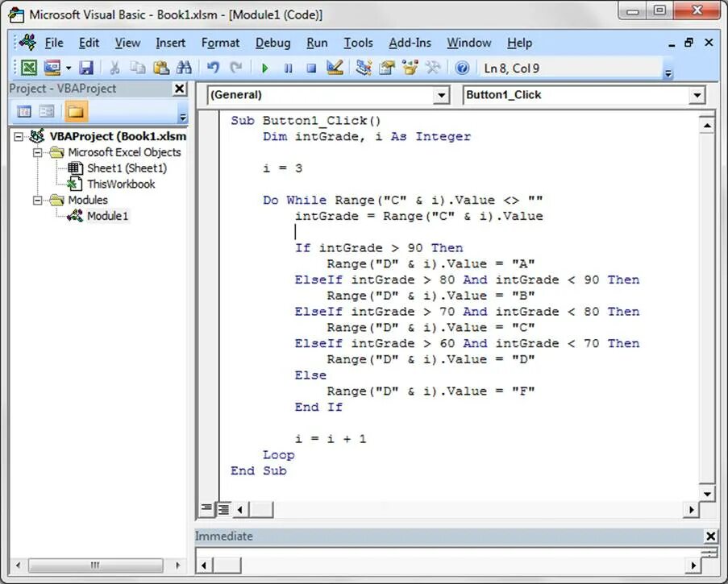Click code window scroll up arrow
The image size is (728, 584).
pyautogui.click(x=707, y=125)
